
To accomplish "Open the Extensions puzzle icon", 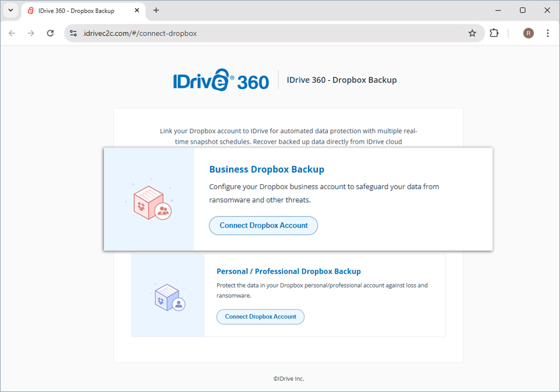I will pos(494,33).
